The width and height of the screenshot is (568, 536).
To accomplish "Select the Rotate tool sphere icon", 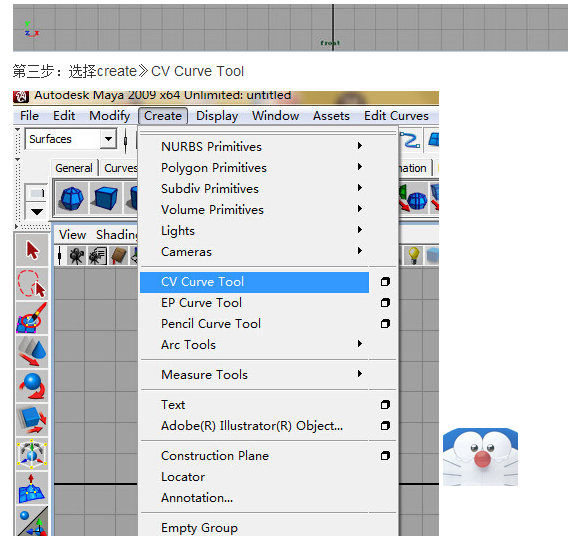I will [x=32, y=386].
